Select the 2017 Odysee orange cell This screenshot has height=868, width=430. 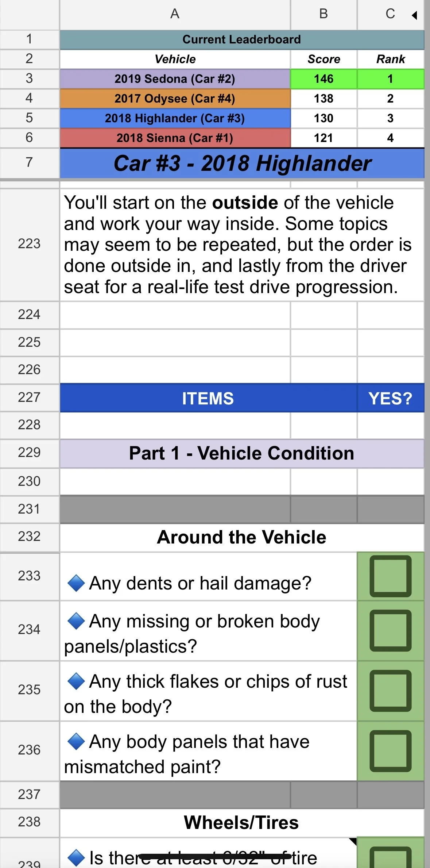175,99
